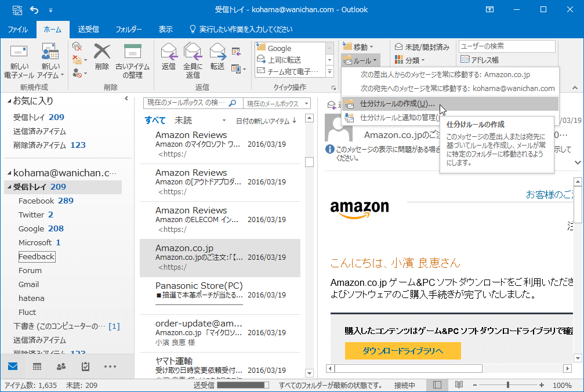Choose the forward to manager quick step

point(290,60)
